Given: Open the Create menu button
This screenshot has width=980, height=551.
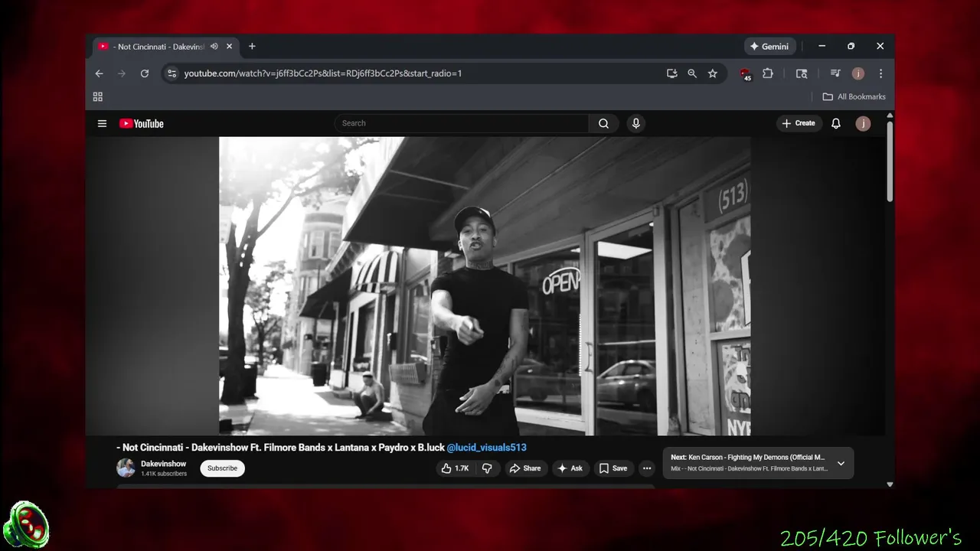Looking at the screenshot, I should 799,123.
